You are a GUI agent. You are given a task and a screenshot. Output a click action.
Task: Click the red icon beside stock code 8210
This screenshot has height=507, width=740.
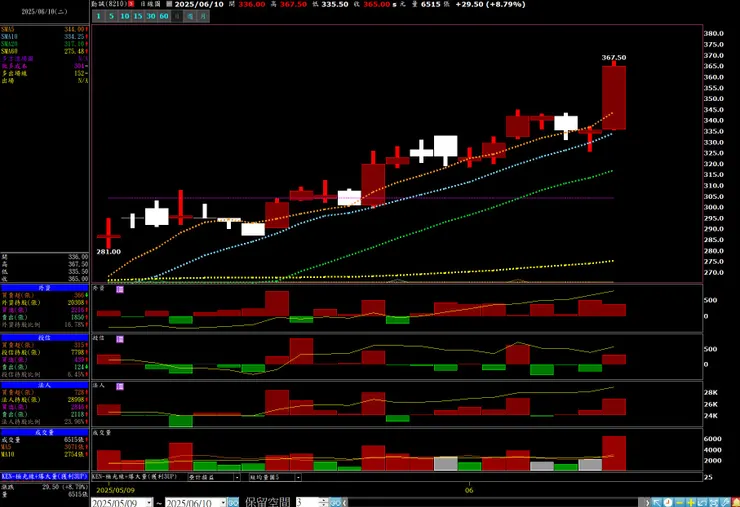131,4
